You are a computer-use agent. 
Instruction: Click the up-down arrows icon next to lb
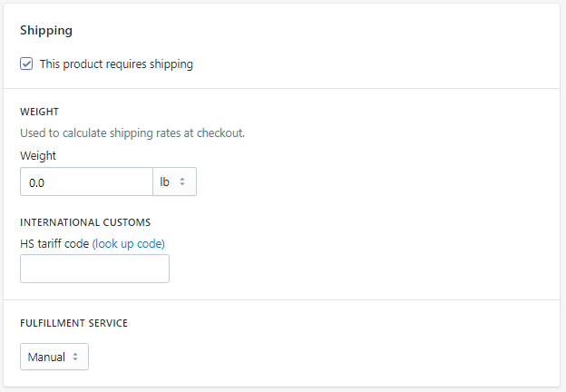click(x=182, y=181)
